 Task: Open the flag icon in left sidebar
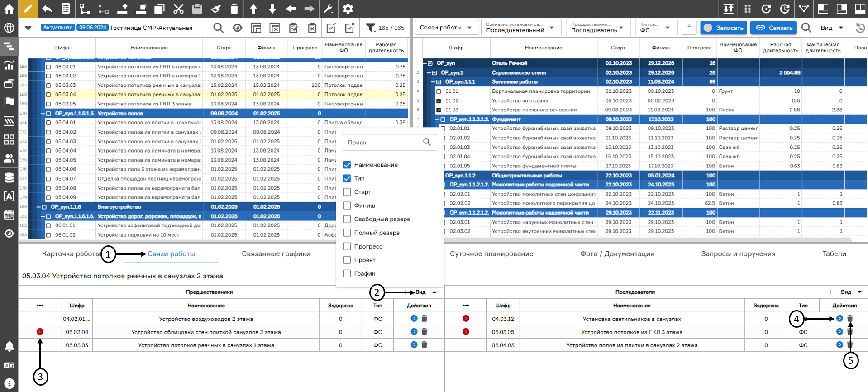coord(9,102)
